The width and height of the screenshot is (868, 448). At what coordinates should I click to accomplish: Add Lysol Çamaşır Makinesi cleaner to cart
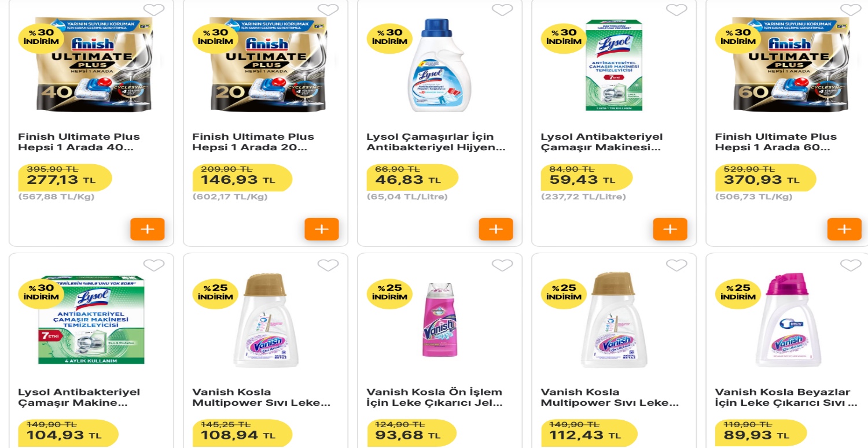[670, 229]
